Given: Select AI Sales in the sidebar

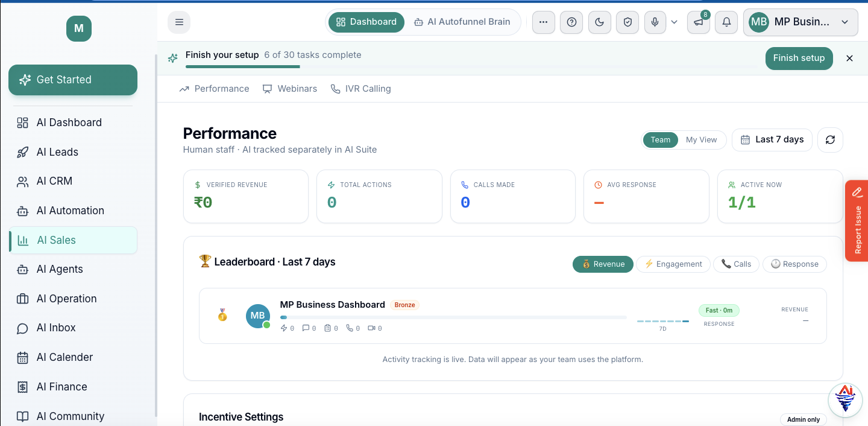Looking at the screenshot, I should 73,240.
